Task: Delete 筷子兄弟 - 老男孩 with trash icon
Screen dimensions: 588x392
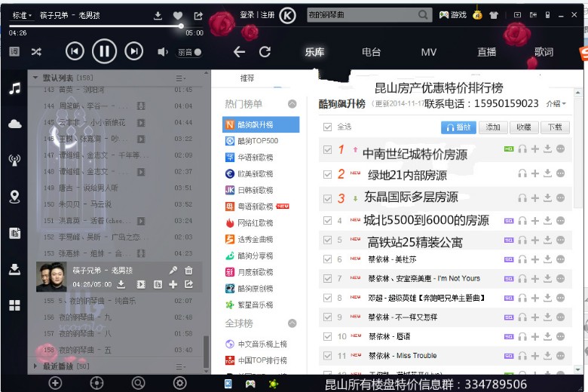Action: [x=188, y=270]
